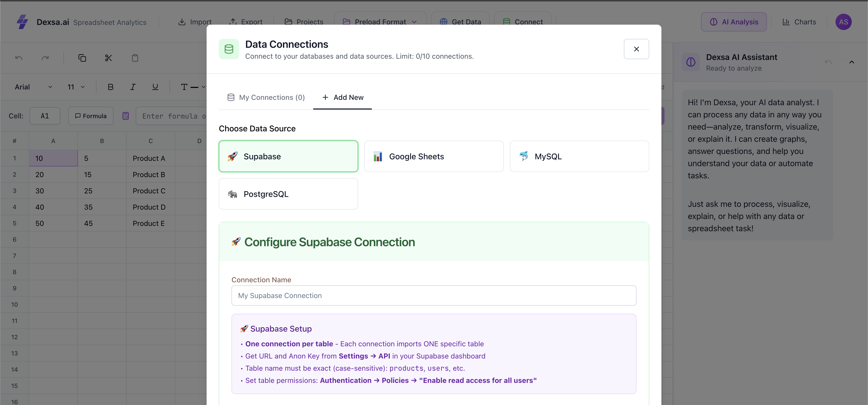Select the MySQL data source
Screen dimensions: 868x405
pos(579,157)
